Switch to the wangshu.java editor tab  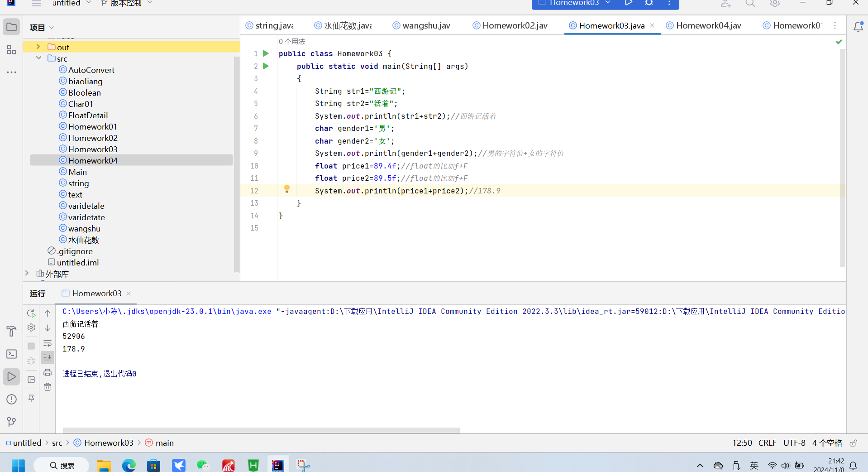coord(426,26)
